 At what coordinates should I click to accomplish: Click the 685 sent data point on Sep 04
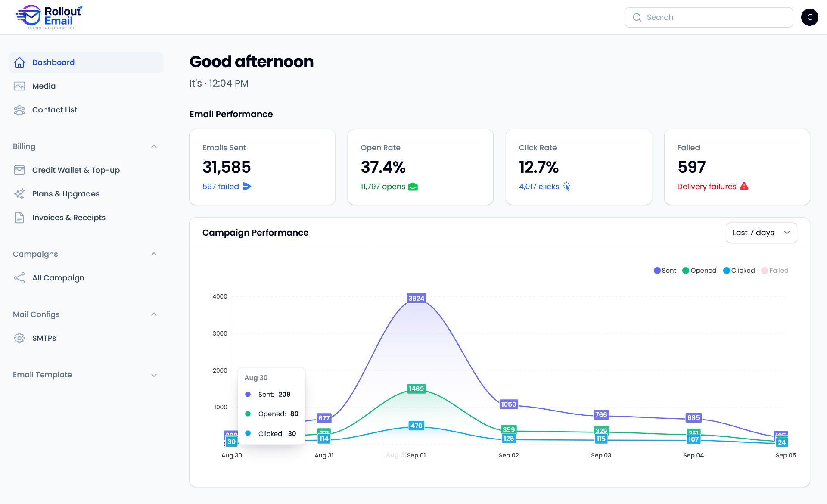(693, 417)
